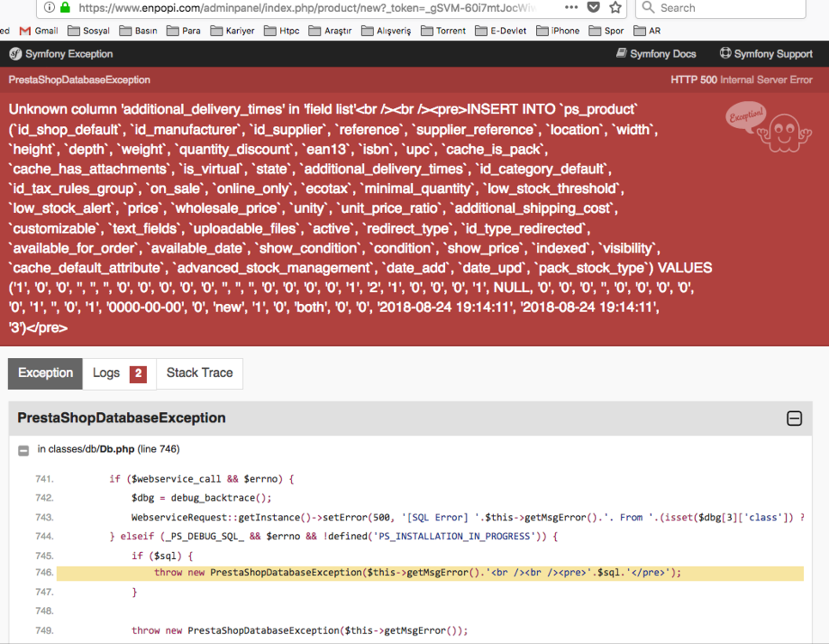
Task: Select the Exception tab
Action: tap(45, 373)
